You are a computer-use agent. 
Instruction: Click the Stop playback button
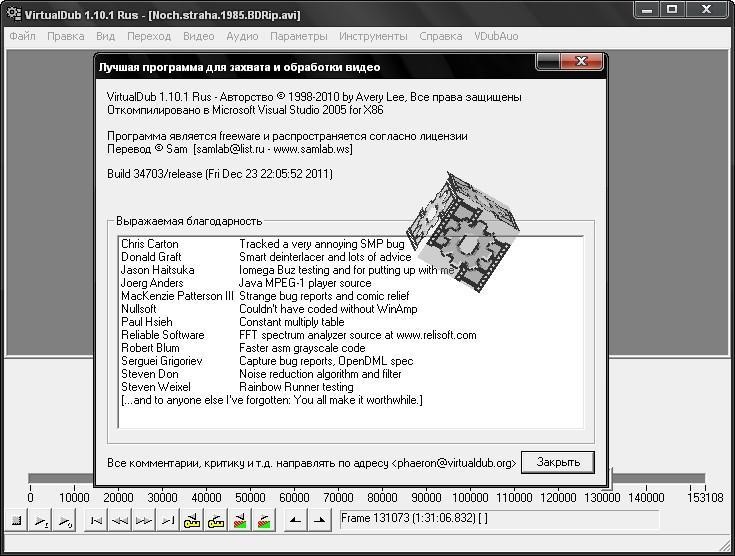[17, 520]
